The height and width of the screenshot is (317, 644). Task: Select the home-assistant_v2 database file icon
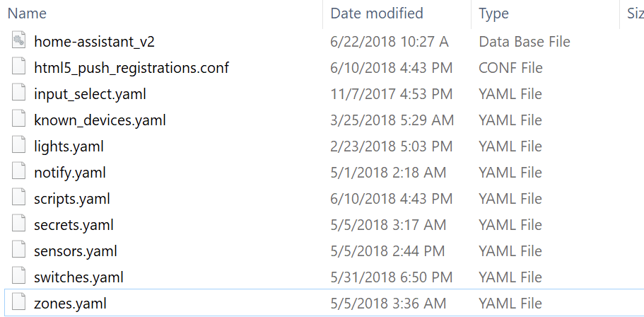(19, 41)
